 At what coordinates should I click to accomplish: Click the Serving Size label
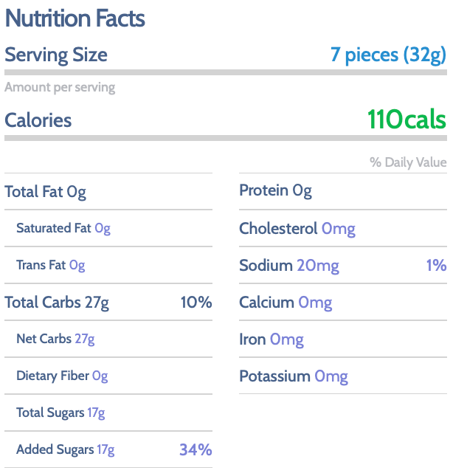point(56,55)
